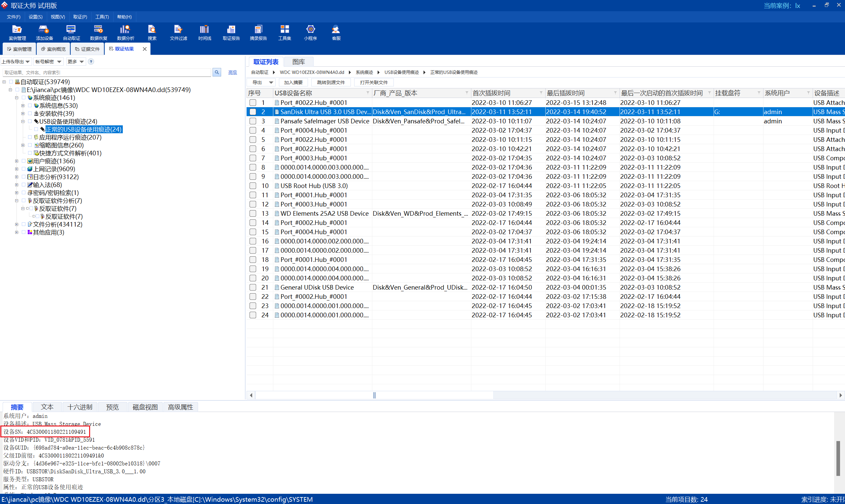Viewport: 845px width, 504px height.
Task: Click the summary panel vertical scrollbar thumb
Action: tap(838, 458)
